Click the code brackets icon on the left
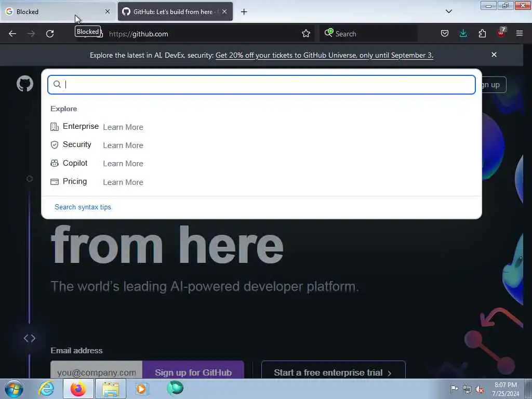The height and width of the screenshot is (399, 532). 30,338
